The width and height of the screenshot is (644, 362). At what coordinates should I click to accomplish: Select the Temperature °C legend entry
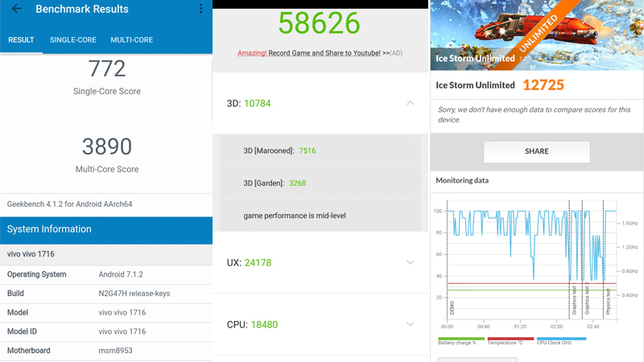[x=510, y=340]
